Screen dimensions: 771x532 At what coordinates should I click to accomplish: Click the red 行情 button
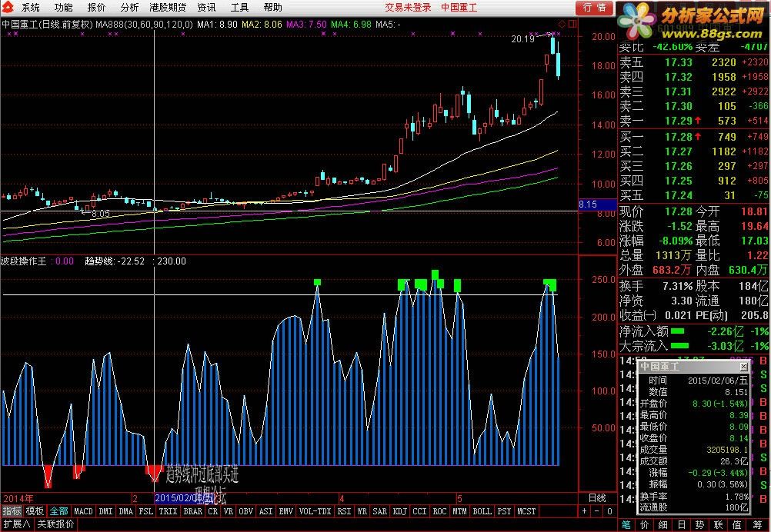595,8
